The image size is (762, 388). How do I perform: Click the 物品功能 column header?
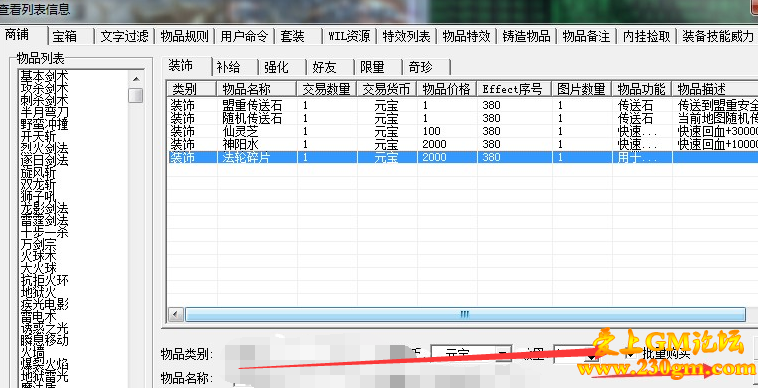(x=641, y=89)
